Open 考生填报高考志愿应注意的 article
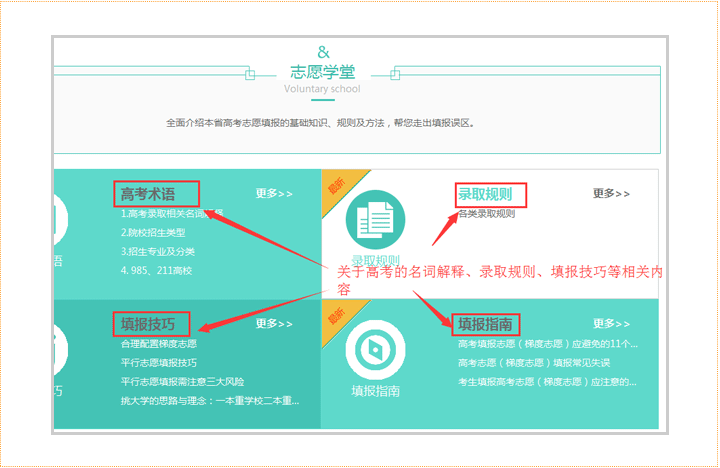The width and height of the screenshot is (720, 468). point(547,382)
